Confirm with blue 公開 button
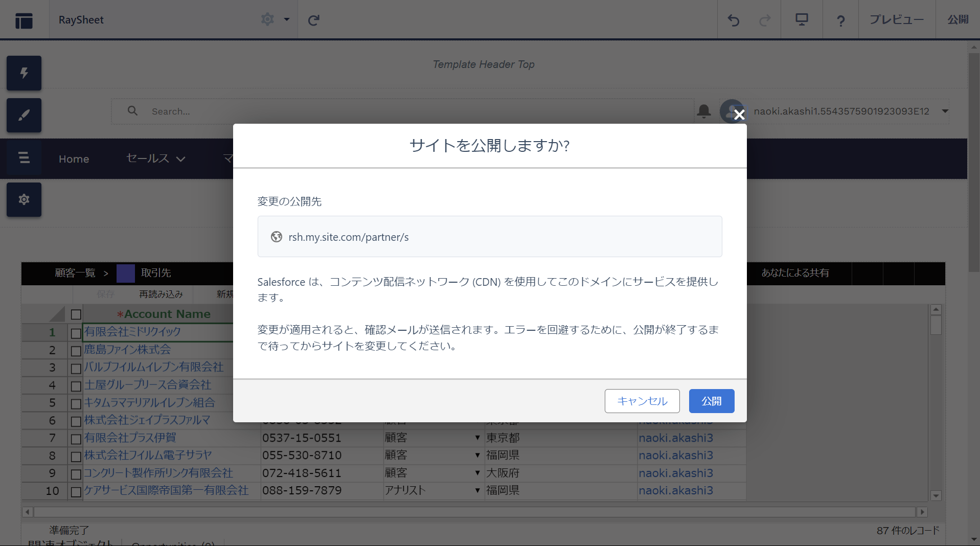Image resolution: width=980 pixels, height=546 pixels. click(x=712, y=401)
